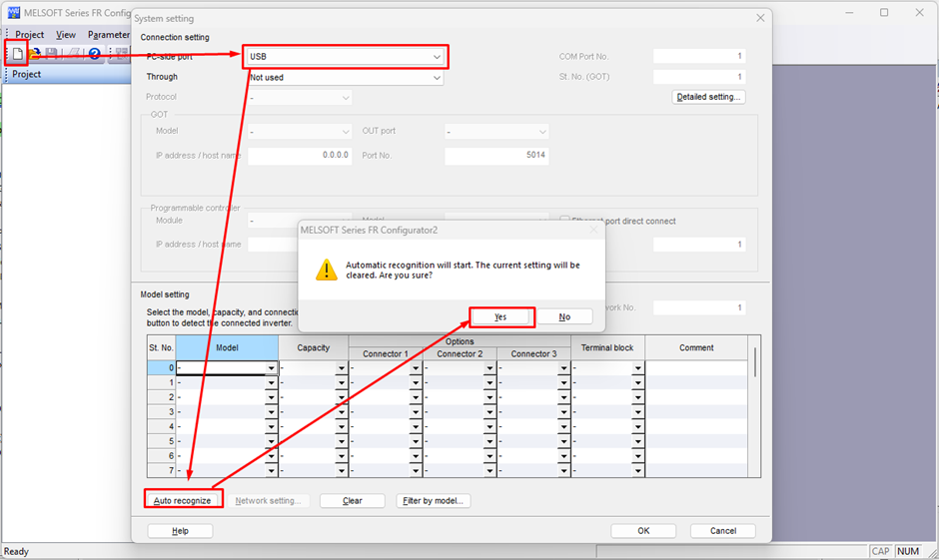Open Capacity dropdown for station 2
Image resolution: width=939 pixels, height=560 pixels.
(x=342, y=397)
